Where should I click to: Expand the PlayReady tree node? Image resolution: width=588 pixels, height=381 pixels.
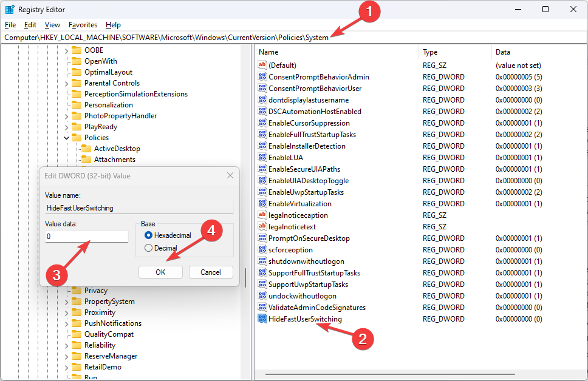66,127
